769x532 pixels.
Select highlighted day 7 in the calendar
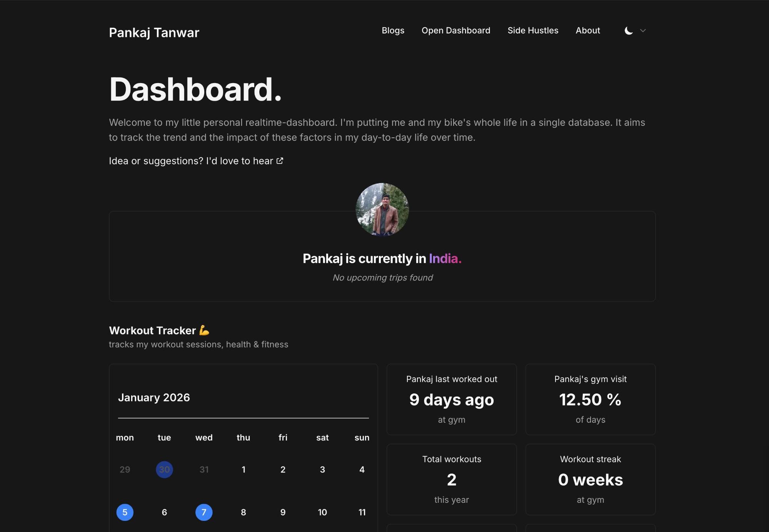[204, 512]
